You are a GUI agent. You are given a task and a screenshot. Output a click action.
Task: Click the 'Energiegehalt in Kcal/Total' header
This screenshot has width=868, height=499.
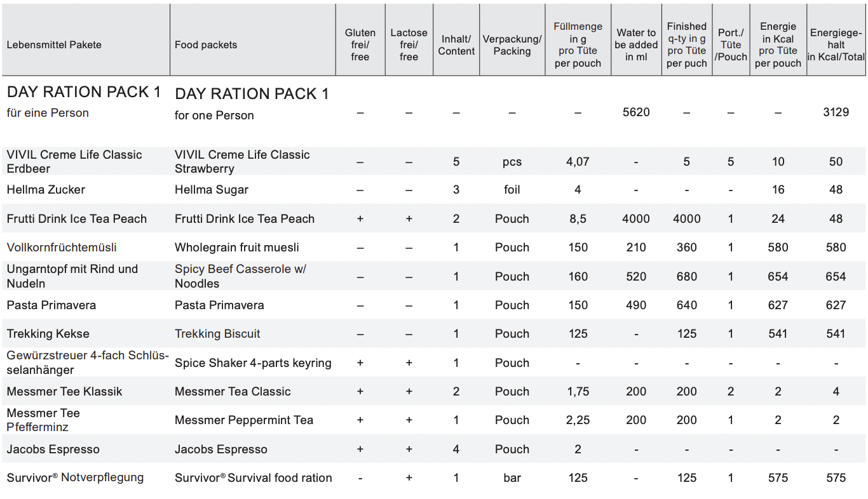tap(836, 45)
